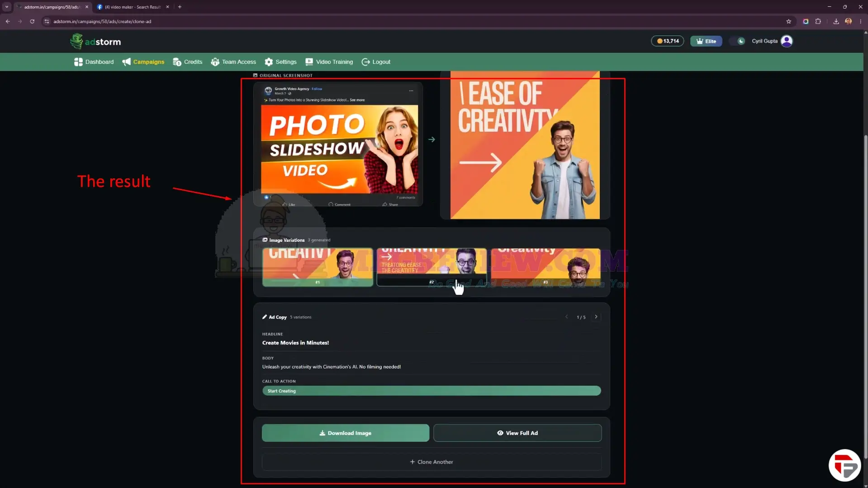Select image variation #1 thumbnail
Viewport: 868px width, 488px height.
tap(318, 267)
